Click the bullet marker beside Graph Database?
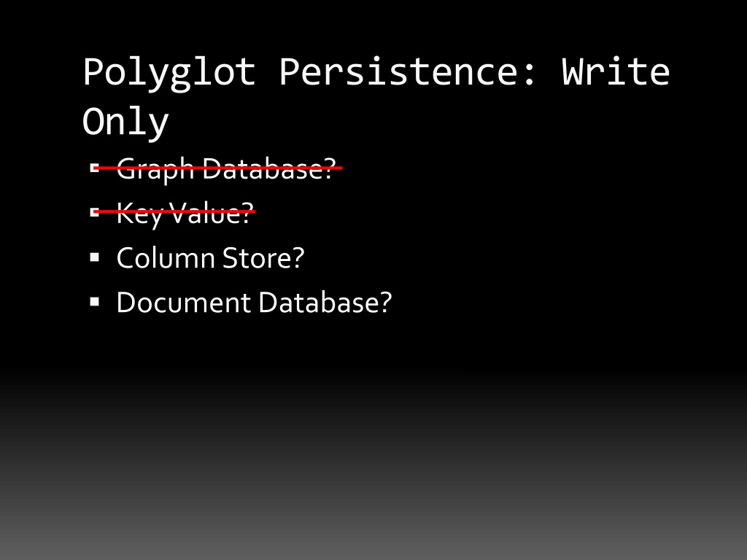 coord(94,168)
